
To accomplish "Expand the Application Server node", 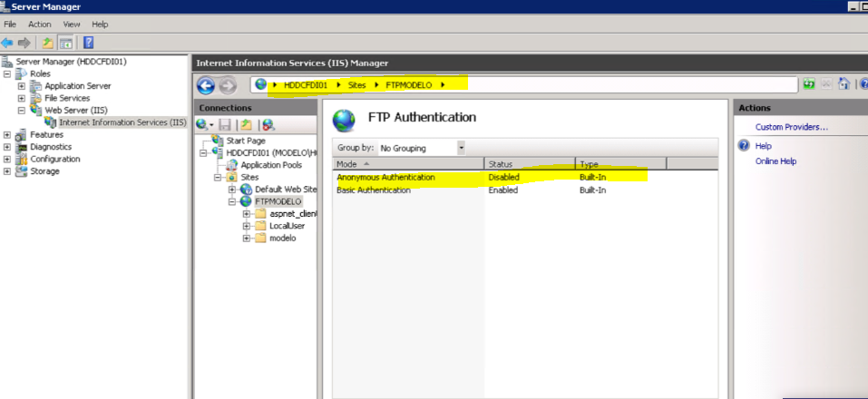I will (22, 86).
